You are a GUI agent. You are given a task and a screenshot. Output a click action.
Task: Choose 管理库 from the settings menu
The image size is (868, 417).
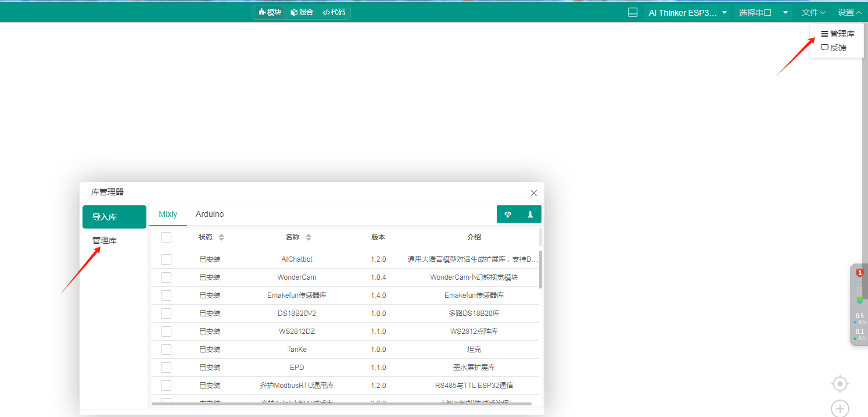point(837,33)
